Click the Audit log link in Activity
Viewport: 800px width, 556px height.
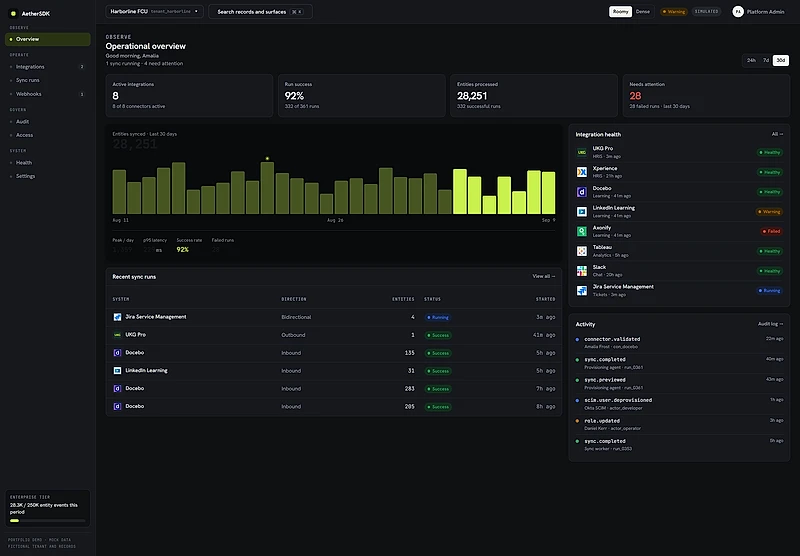770,324
